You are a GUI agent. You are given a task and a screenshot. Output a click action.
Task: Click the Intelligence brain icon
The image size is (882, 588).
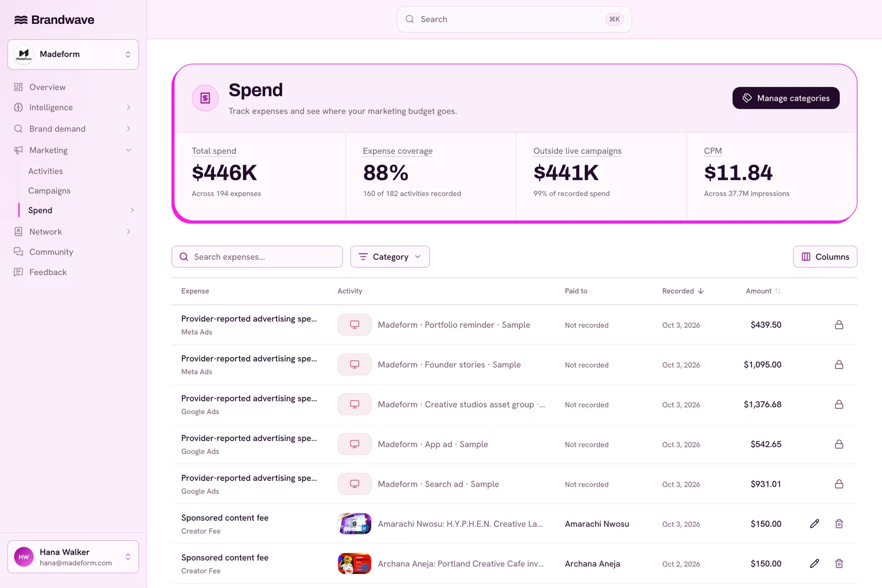[19, 107]
